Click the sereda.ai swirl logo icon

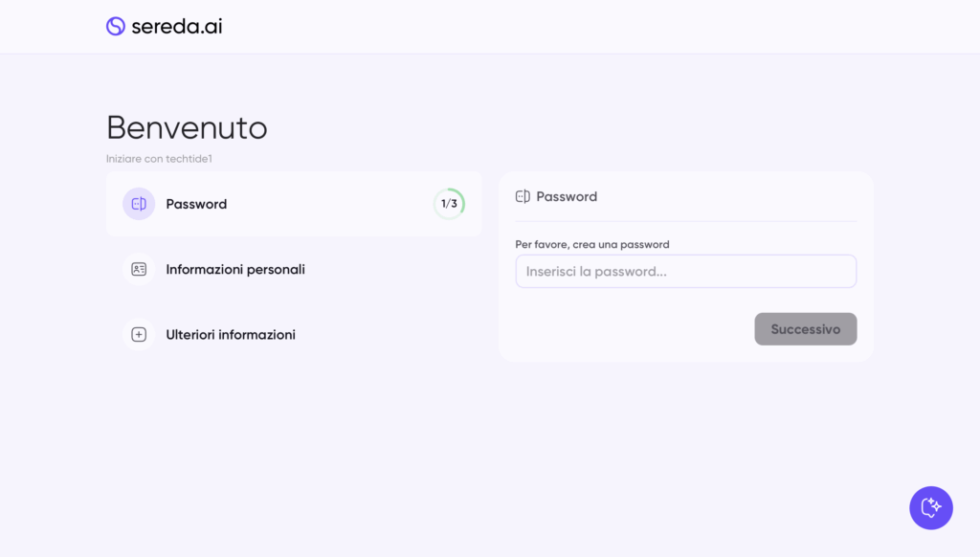click(x=116, y=27)
